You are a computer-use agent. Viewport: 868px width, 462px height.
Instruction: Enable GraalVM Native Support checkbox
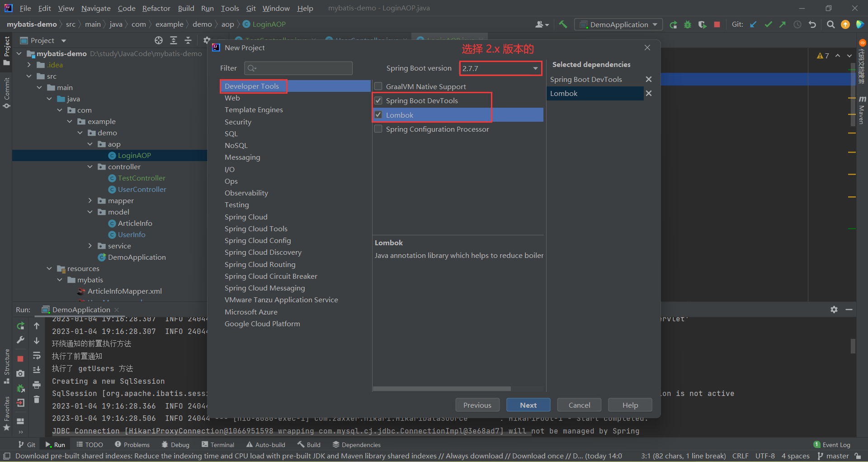point(378,86)
